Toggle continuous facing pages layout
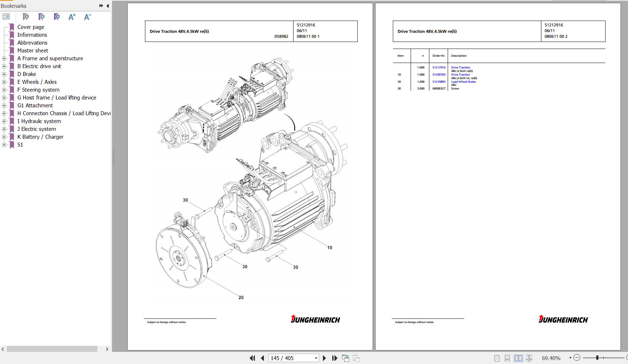This screenshot has width=628, height=364. [529, 358]
